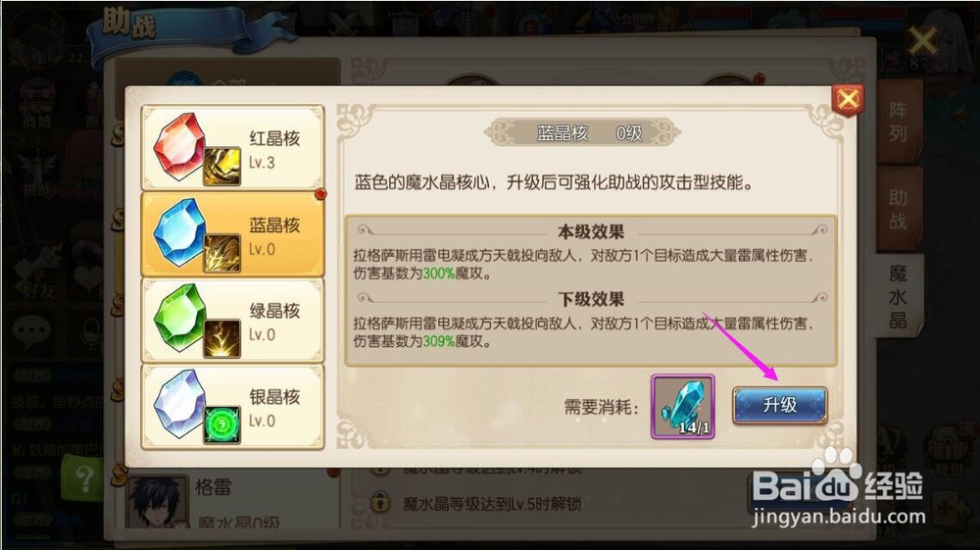Choose the 银晶核 Lv.0 list entry
The width and height of the screenshot is (980, 550).
233,406
